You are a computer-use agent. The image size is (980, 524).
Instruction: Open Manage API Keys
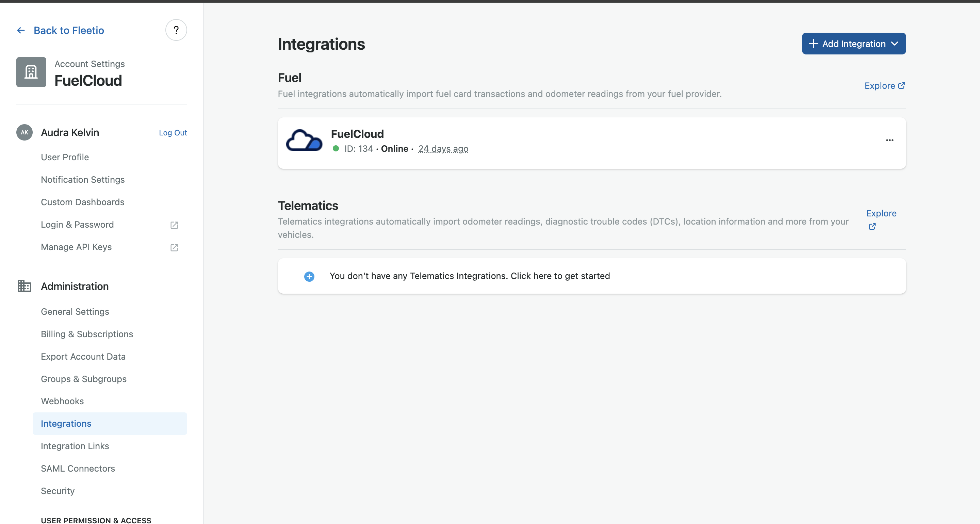[x=76, y=247]
